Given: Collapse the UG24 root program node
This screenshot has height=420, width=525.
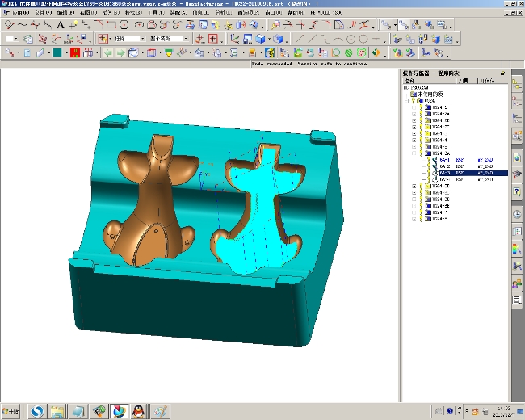Looking at the screenshot, I should point(408,101).
